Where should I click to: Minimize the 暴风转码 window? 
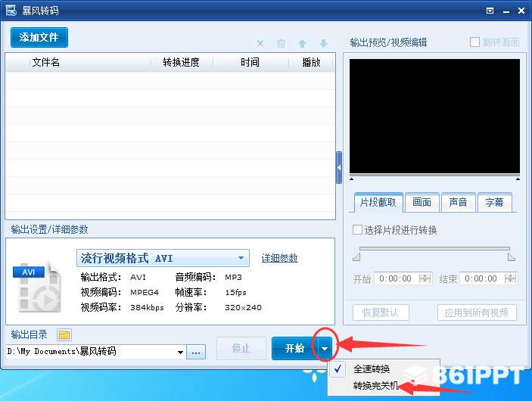[506, 11]
